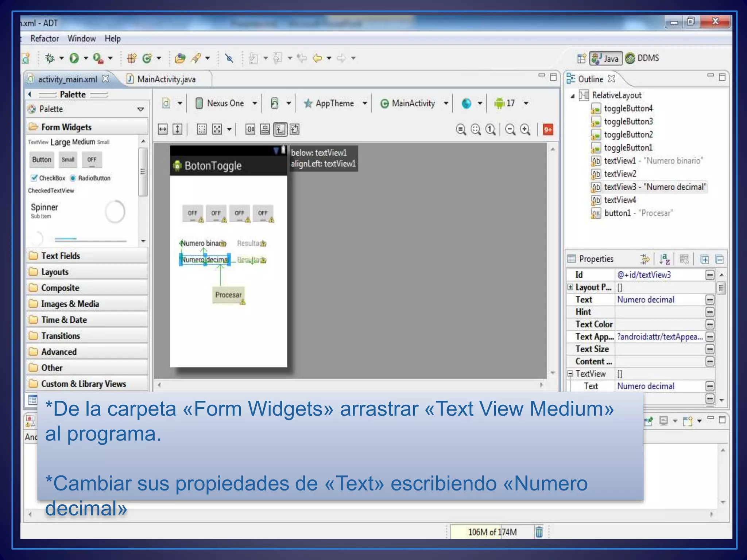Switch to MainActivity.java tab

point(166,79)
